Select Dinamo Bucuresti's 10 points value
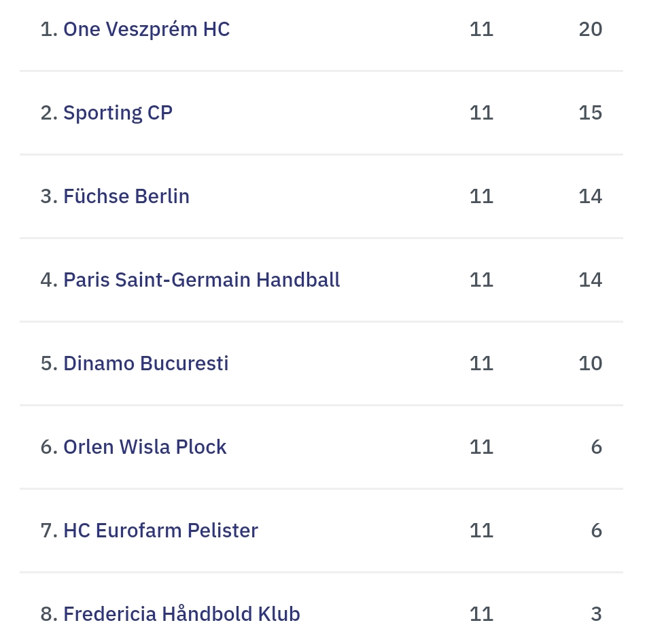The image size is (647, 644). pyautogui.click(x=590, y=363)
